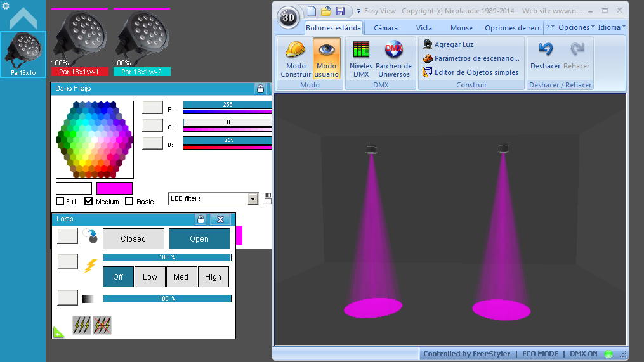Click Deshacer undo arrow

tap(546, 55)
